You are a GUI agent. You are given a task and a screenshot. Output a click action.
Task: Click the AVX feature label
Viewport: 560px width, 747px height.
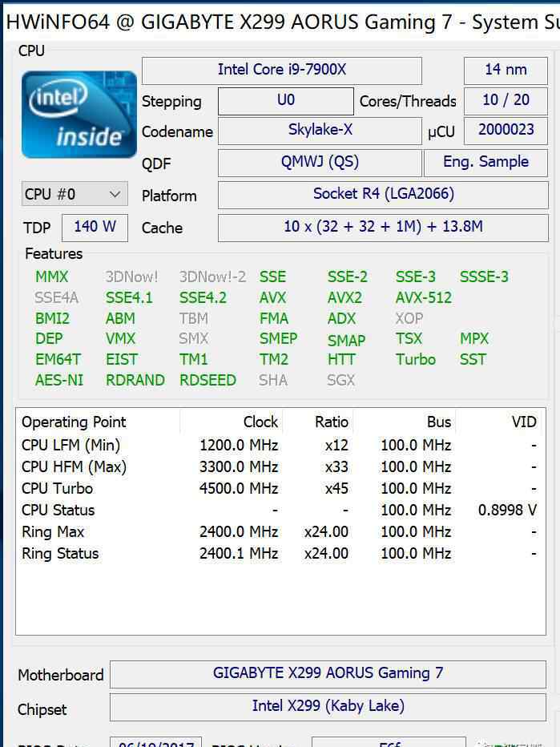(272, 297)
